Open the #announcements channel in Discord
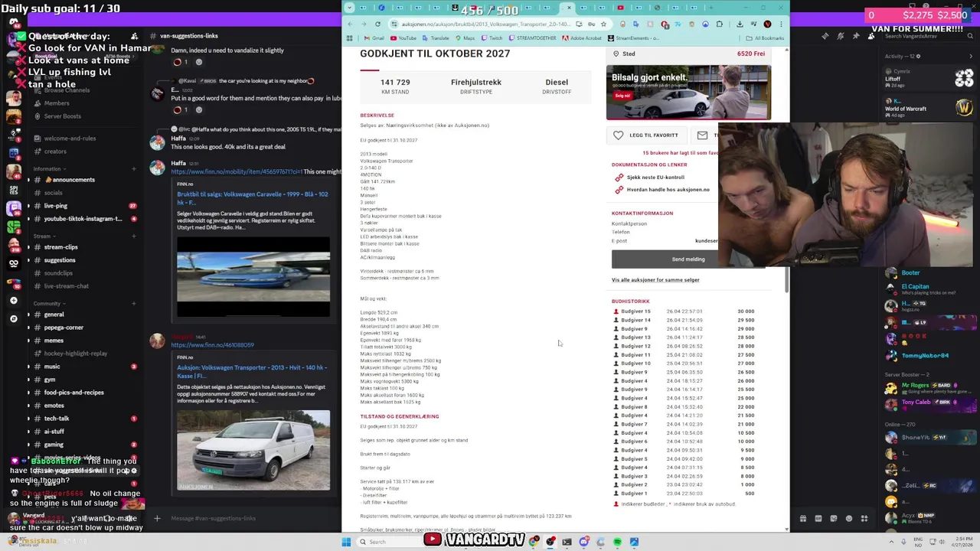 pos(73,180)
